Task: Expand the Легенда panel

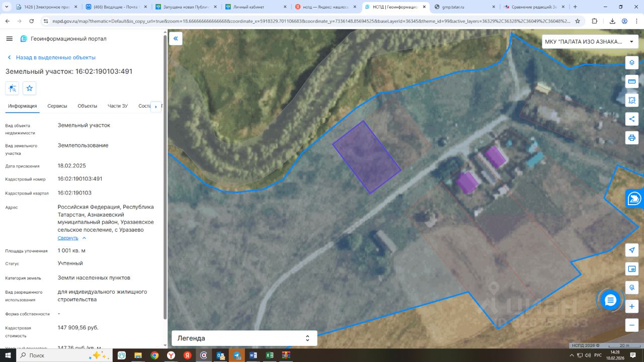Action: point(245,338)
